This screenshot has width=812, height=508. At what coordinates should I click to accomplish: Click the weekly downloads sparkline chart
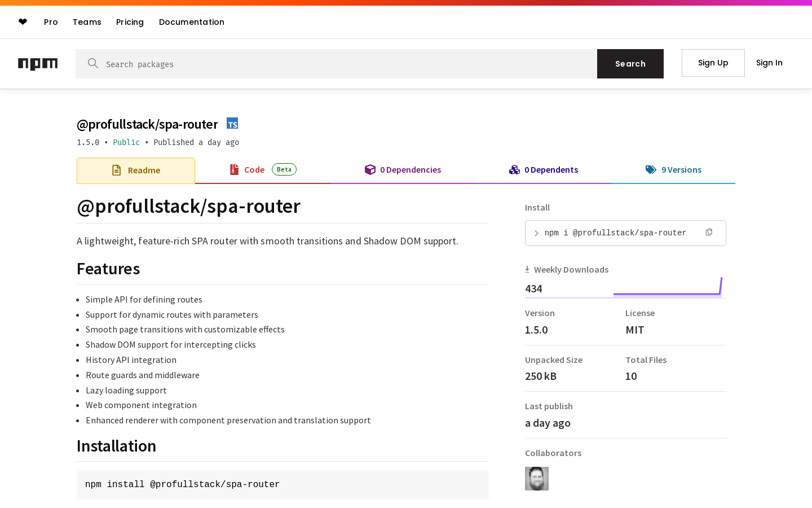668,287
